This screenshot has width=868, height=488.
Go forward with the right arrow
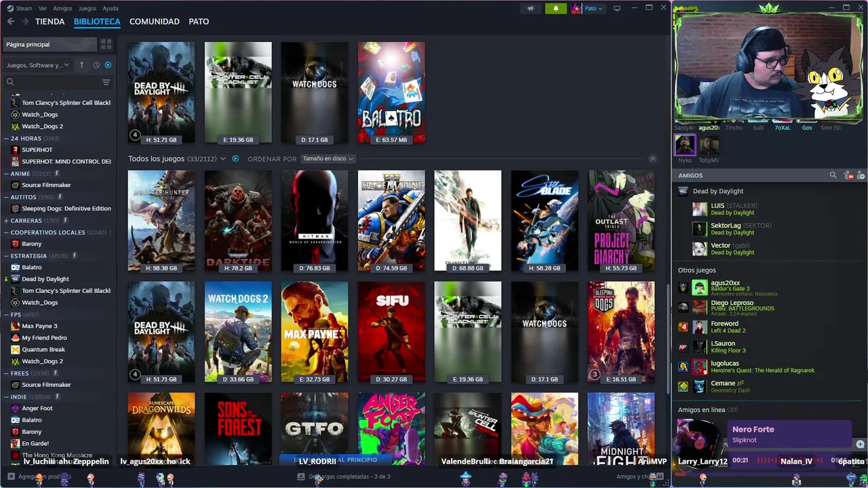[x=24, y=22]
